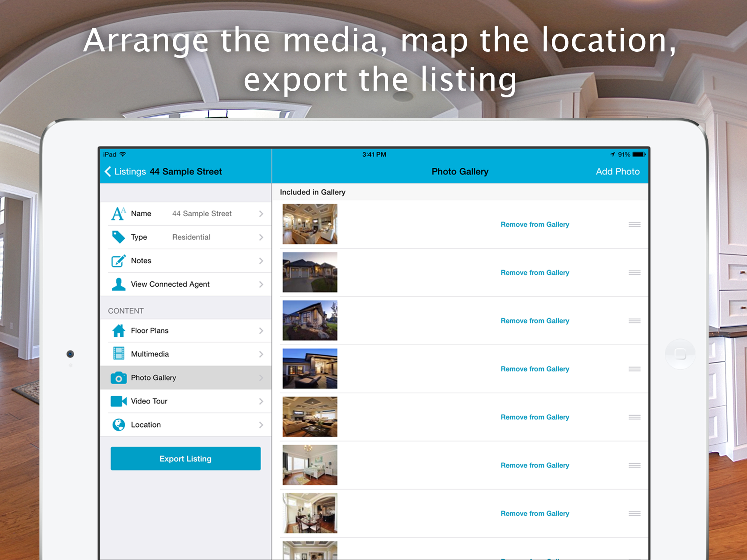
Task: Click the Residential type value
Action: (x=191, y=237)
